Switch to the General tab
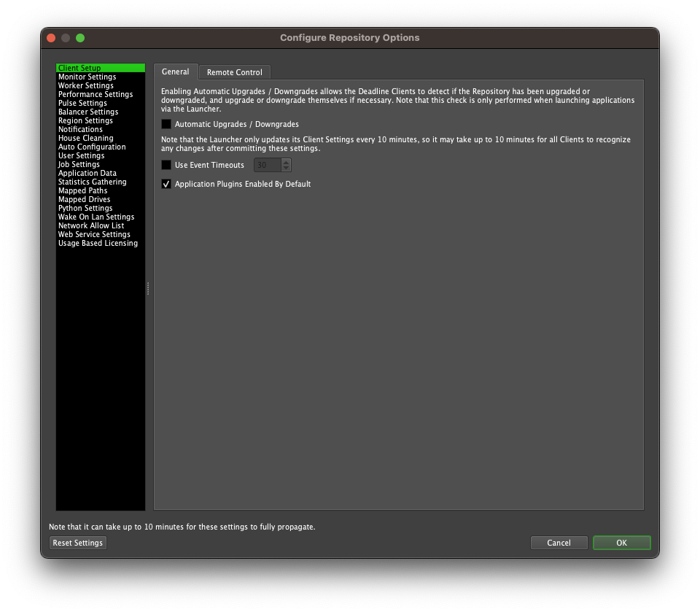The image size is (700, 612). (x=176, y=71)
